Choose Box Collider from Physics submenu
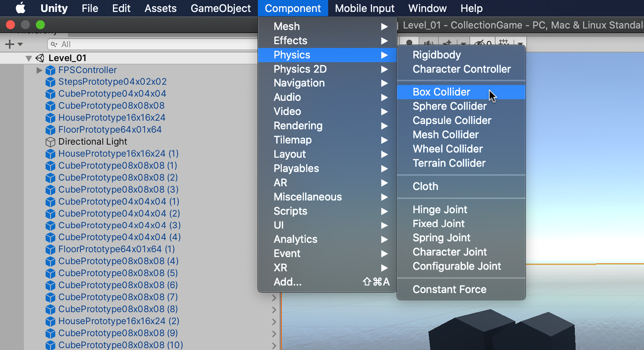This screenshot has height=350, width=644. click(461, 92)
